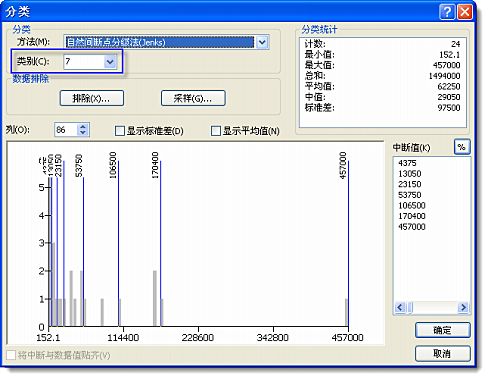Select break value 53750 in list

[x=410, y=195]
